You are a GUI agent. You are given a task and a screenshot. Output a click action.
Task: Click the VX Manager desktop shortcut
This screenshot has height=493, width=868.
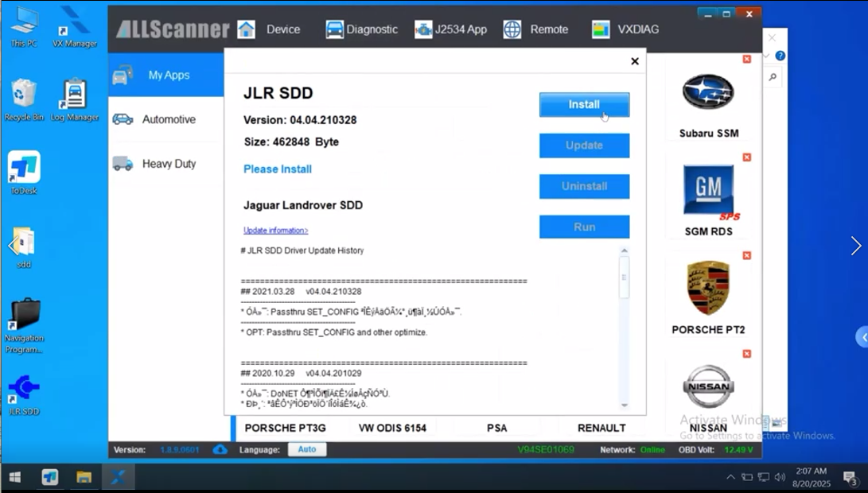tap(74, 28)
